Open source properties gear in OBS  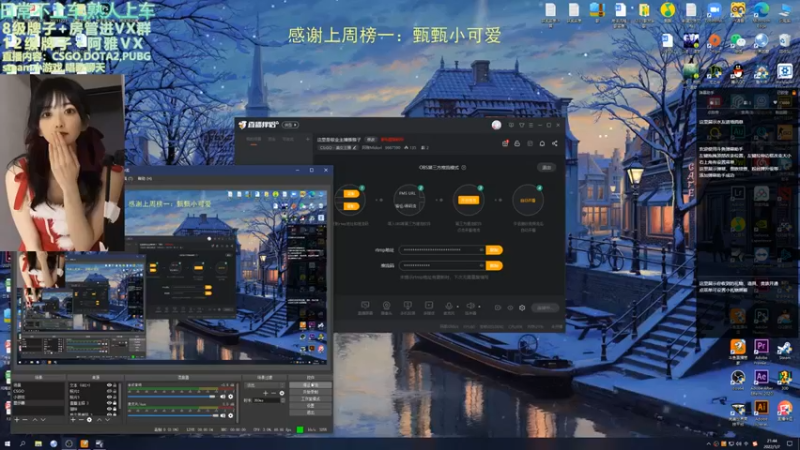[89, 419]
